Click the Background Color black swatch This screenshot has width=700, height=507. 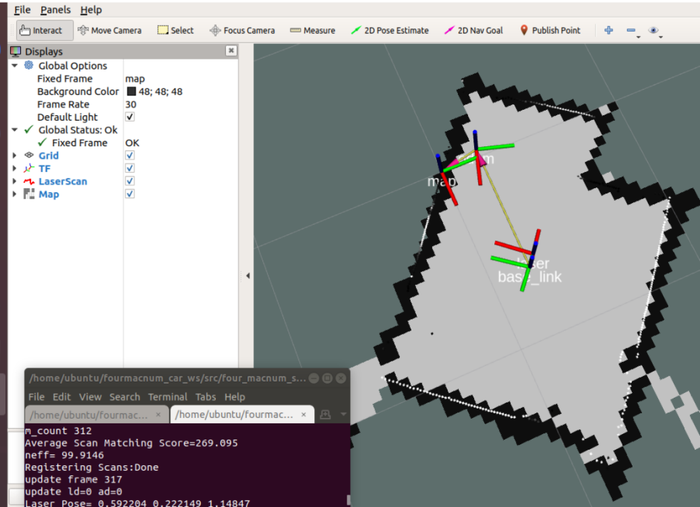131,91
